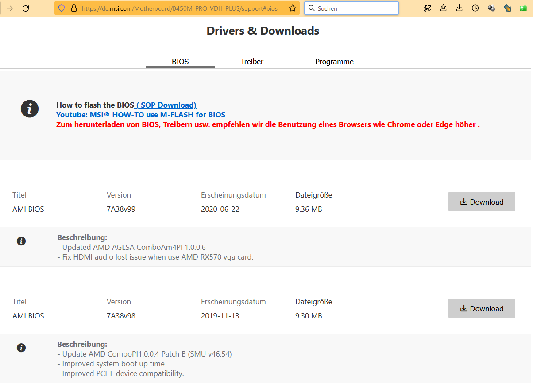Click 'Improved PCI-E device compatibility' line

[x=120, y=373]
